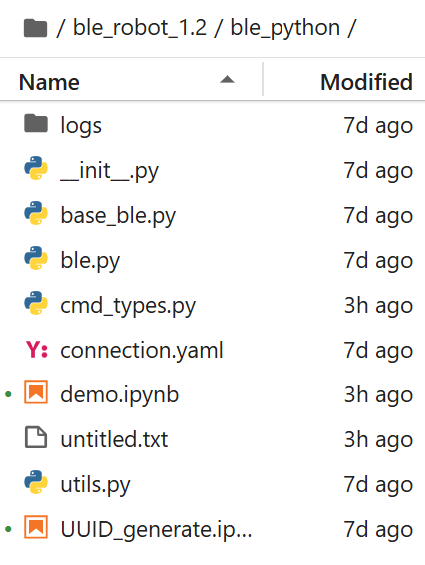This screenshot has width=425, height=565.
Task: Select the UUID_generate.ip... file name
Action: (x=156, y=530)
